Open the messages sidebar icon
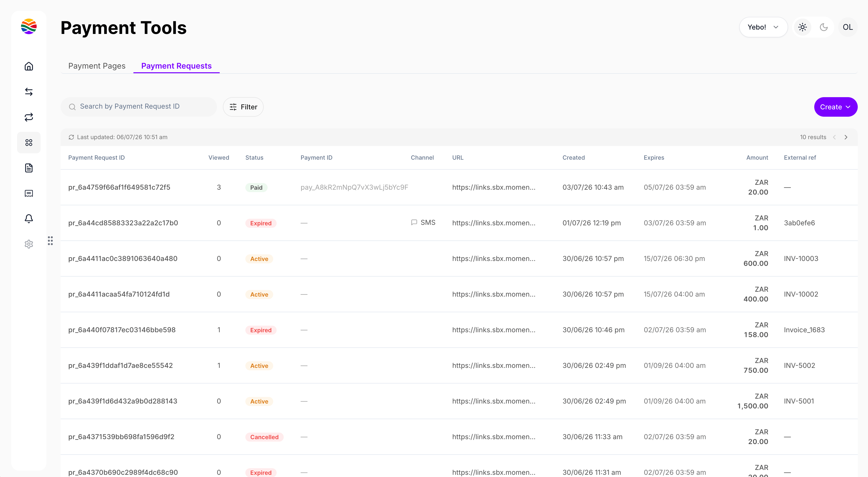 click(x=29, y=194)
